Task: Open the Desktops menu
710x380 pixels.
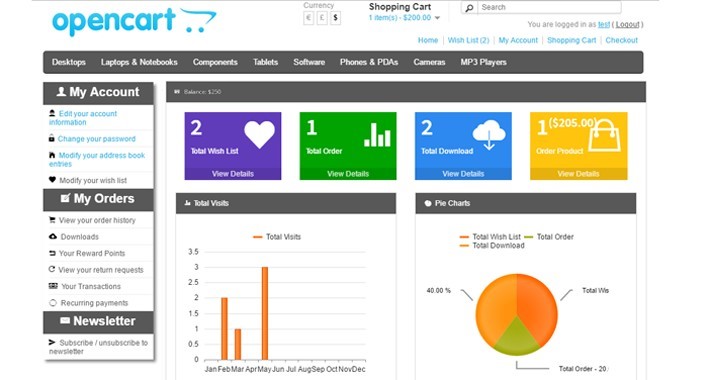Action: [69, 62]
